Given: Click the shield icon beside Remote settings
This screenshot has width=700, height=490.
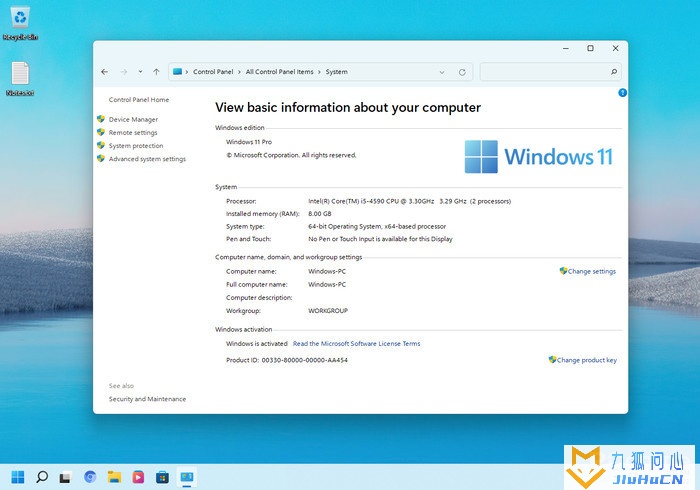Looking at the screenshot, I should [101, 132].
